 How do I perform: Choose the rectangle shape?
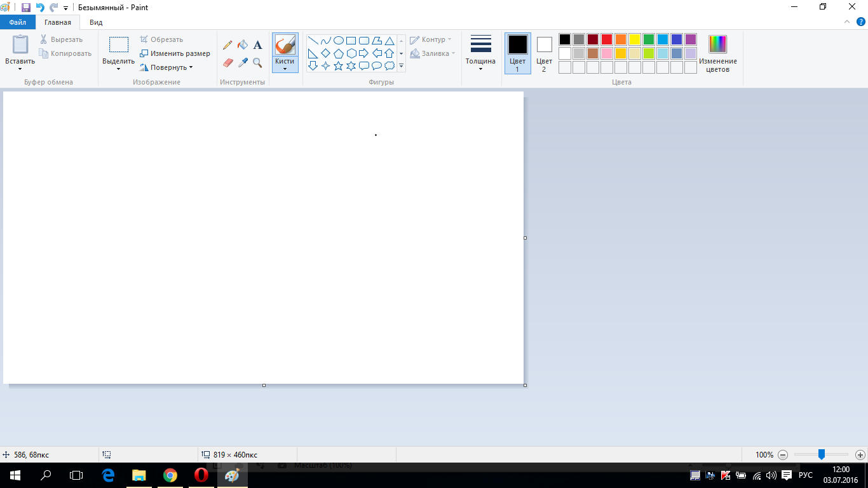pos(351,41)
